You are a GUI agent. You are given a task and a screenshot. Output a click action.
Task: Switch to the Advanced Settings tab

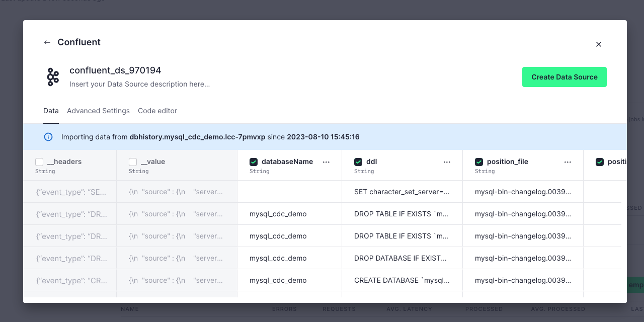[98, 111]
